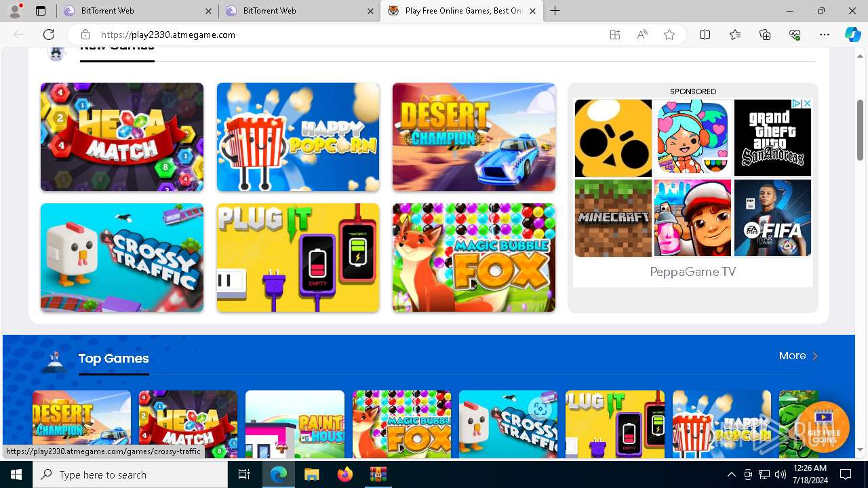Click the Grand Theft Auto San Andreas tile

coord(772,138)
